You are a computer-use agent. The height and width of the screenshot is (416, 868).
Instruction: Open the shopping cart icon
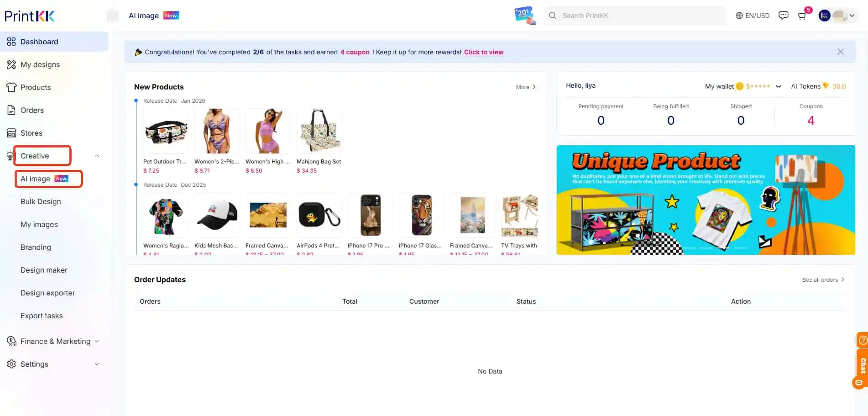tap(801, 16)
